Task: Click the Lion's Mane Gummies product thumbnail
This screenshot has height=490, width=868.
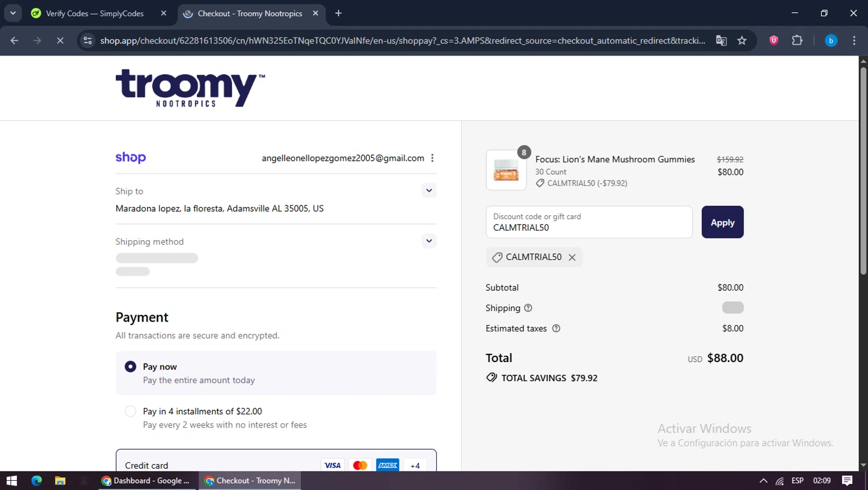Action: pyautogui.click(x=506, y=170)
